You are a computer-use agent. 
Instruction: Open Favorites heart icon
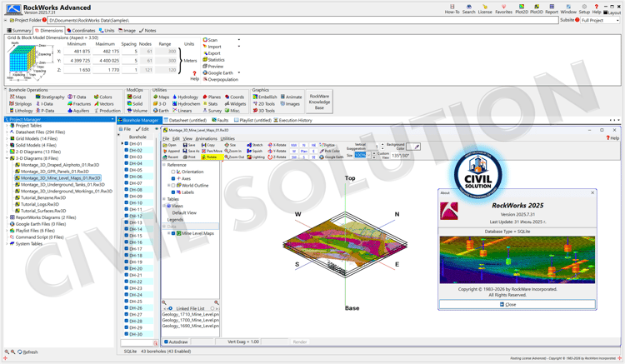click(504, 9)
